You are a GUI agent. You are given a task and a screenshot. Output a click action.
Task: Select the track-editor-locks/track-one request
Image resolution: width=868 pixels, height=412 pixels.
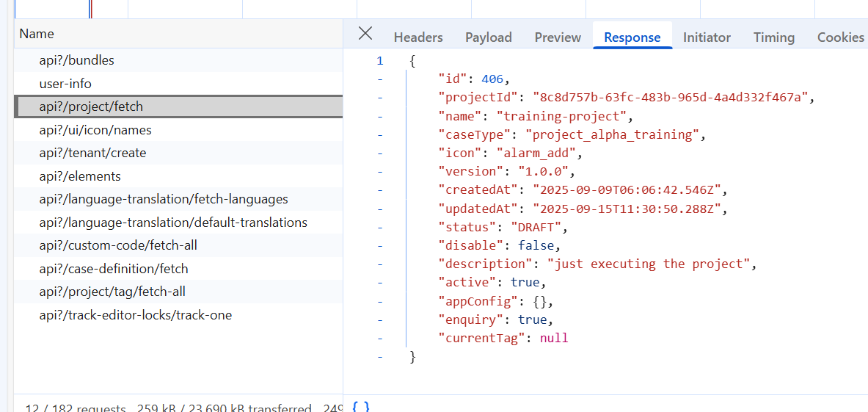coord(136,315)
